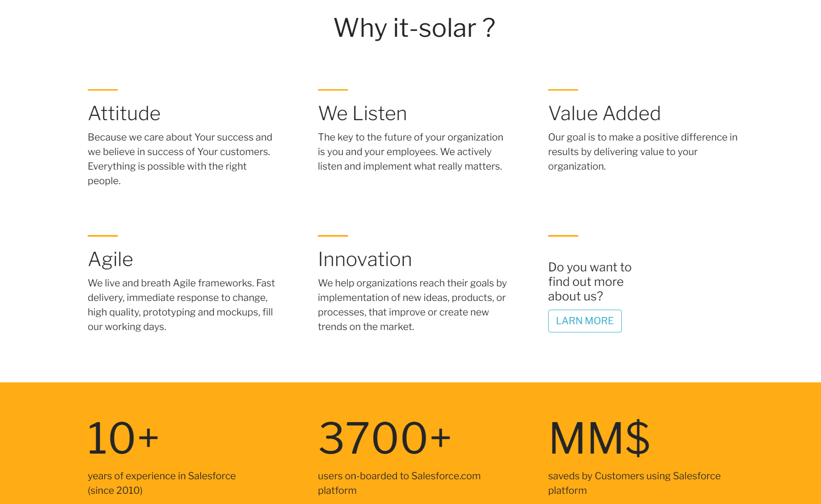Click 'users on-boarded to Salesforce.com' caption

point(399,476)
